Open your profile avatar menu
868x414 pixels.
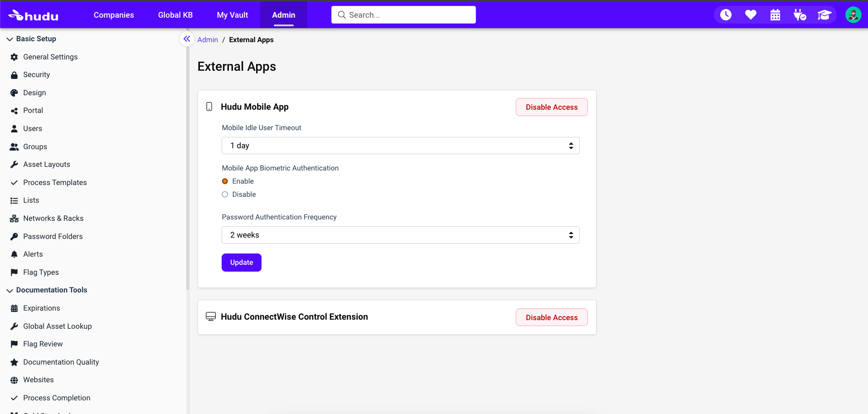(853, 15)
